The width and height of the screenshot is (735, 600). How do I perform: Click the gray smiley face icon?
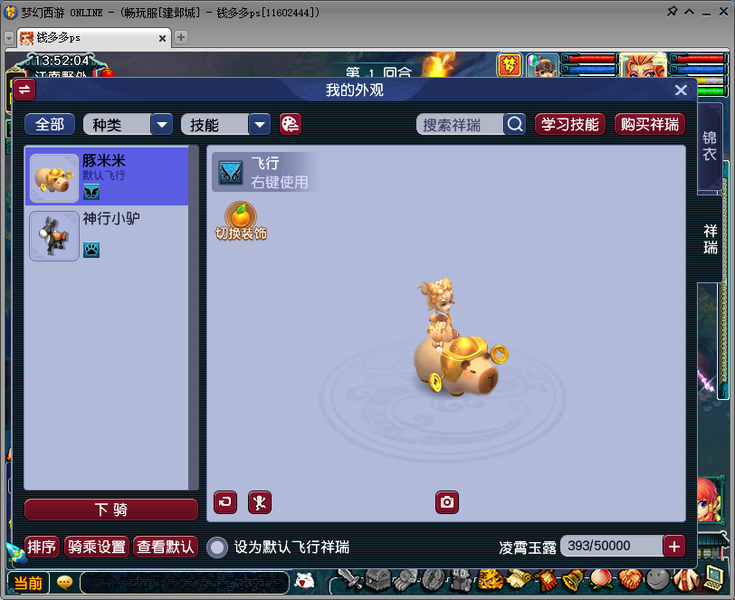pos(658,580)
